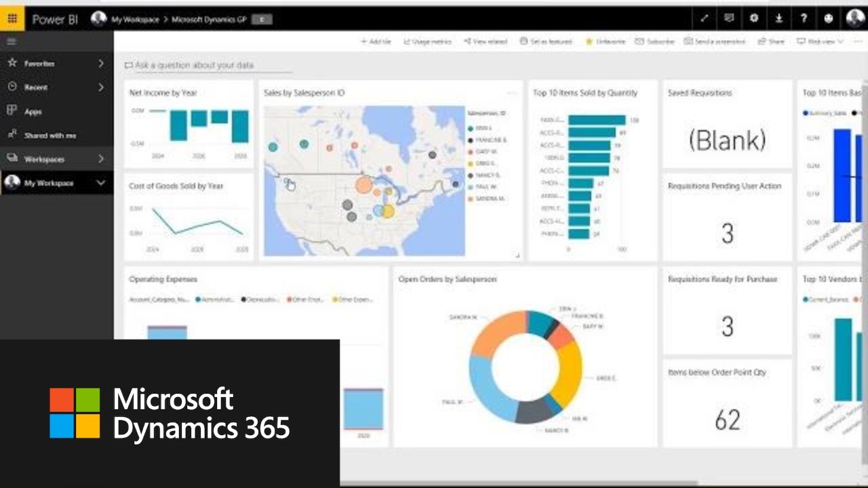Select Workspaces in the sidebar
868x488 pixels.
(x=44, y=159)
